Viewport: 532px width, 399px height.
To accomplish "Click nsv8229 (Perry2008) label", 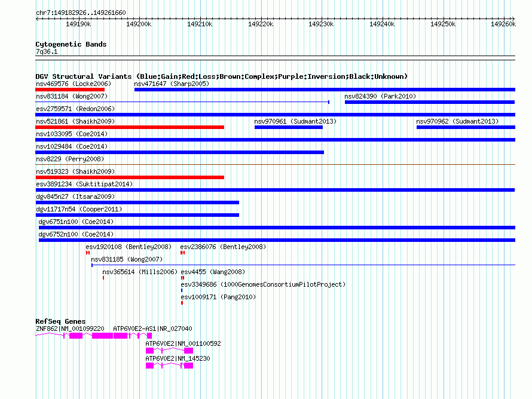I will click(70, 159).
